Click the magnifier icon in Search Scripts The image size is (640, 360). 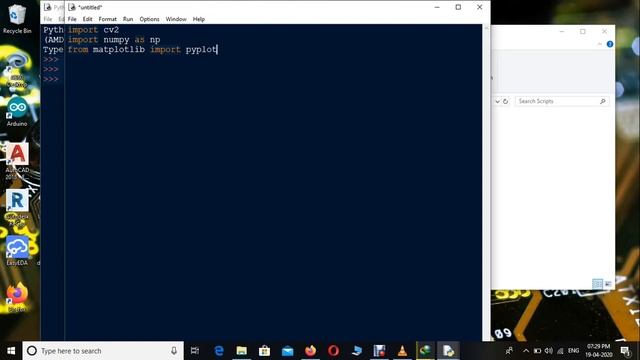click(602, 101)
